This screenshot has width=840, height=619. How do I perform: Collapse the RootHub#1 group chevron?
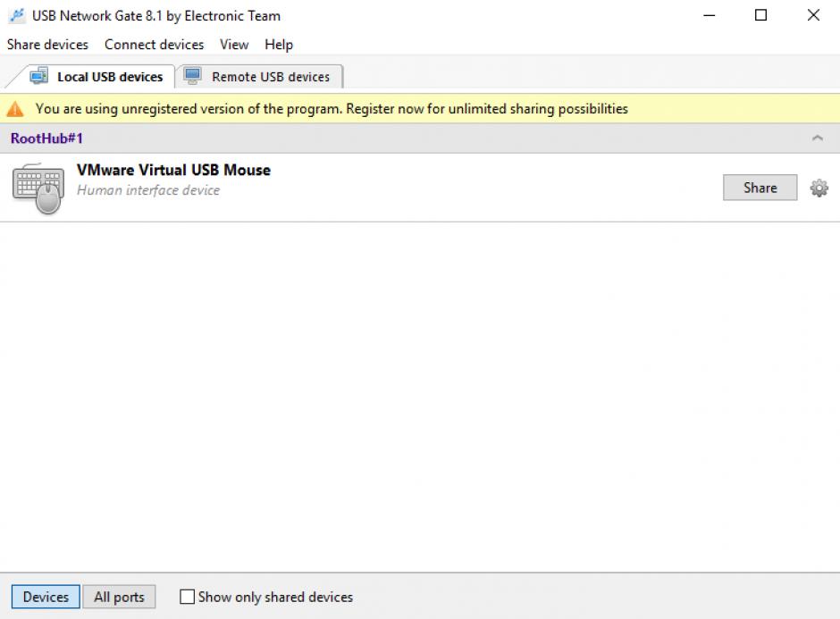click(x=817, y=138)
